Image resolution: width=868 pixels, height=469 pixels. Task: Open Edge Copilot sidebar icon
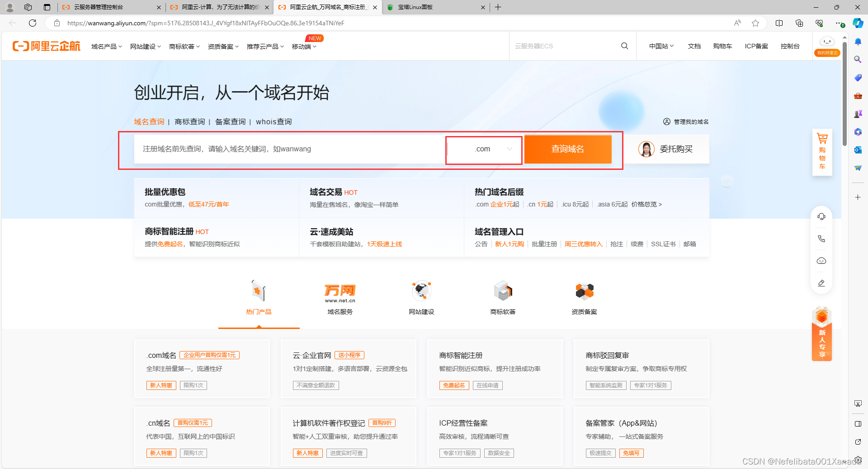858,23
